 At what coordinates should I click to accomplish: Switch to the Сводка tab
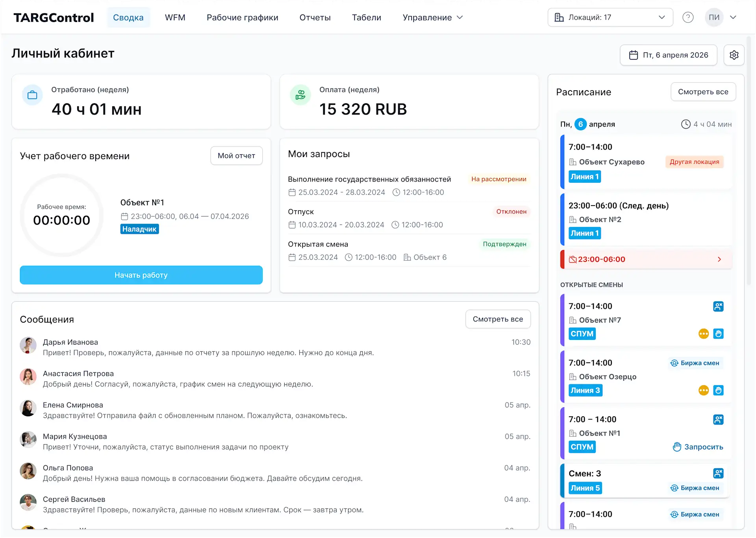[x=128, y=17]
